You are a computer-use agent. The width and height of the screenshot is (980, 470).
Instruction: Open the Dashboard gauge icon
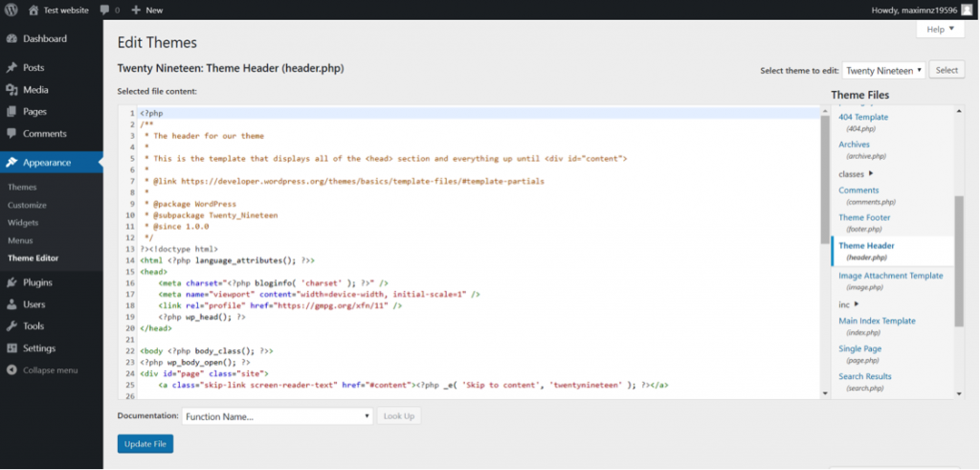11,38
